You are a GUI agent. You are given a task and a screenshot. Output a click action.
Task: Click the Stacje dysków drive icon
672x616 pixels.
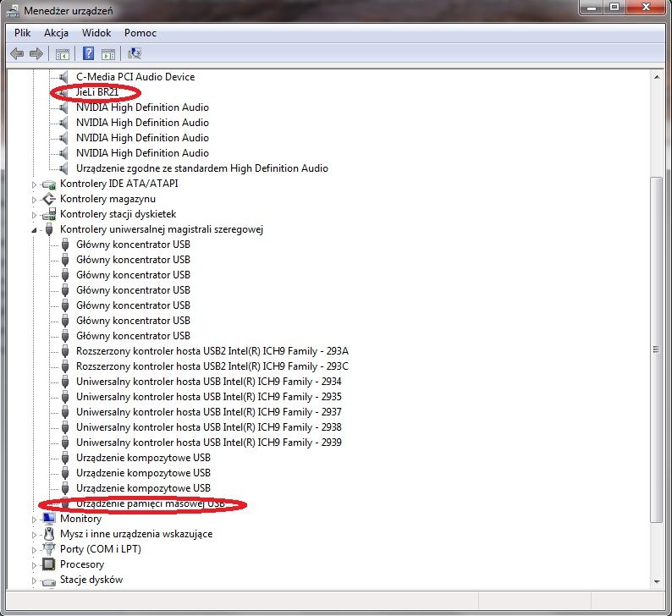pos(49,580)
